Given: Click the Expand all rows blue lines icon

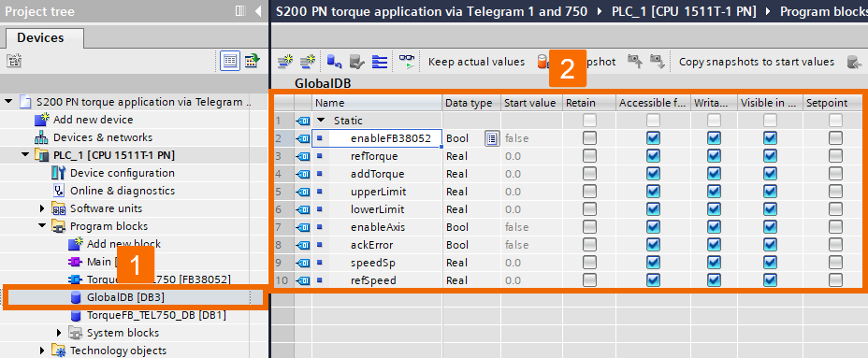Looking at the screenshot, I should (380, 62).
